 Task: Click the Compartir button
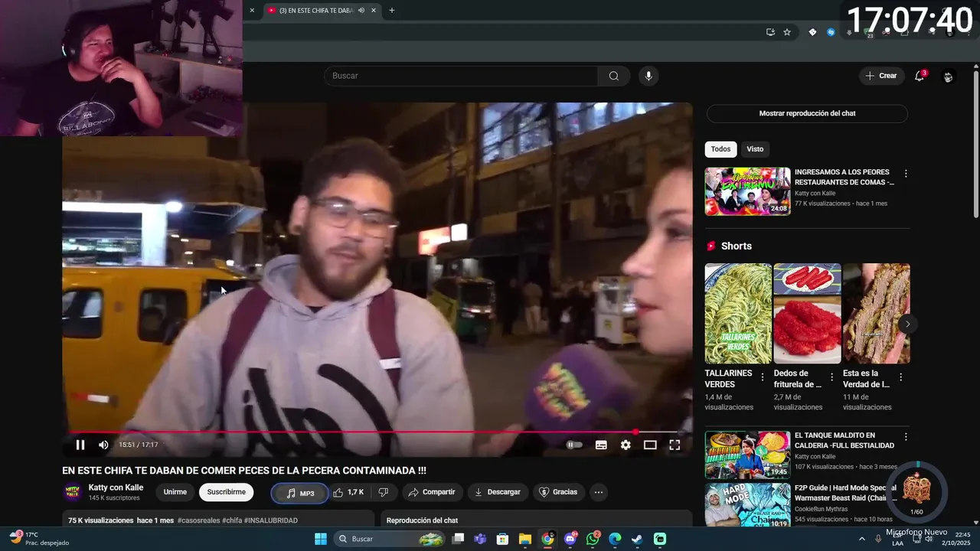[432, 492]
